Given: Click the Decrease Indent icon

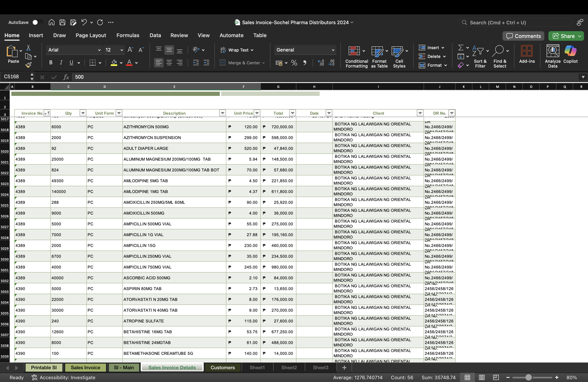Looking at the screenshot, I should tap(196, 63).
